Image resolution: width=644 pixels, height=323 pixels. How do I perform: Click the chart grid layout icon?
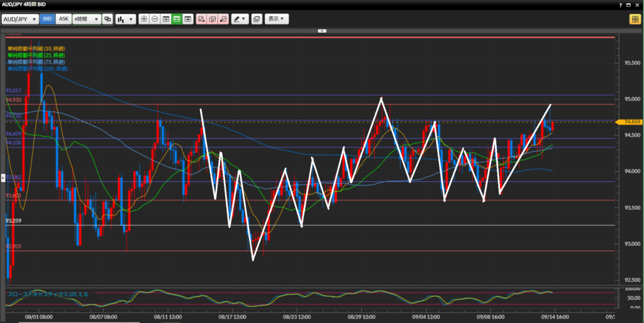(166, 19)
